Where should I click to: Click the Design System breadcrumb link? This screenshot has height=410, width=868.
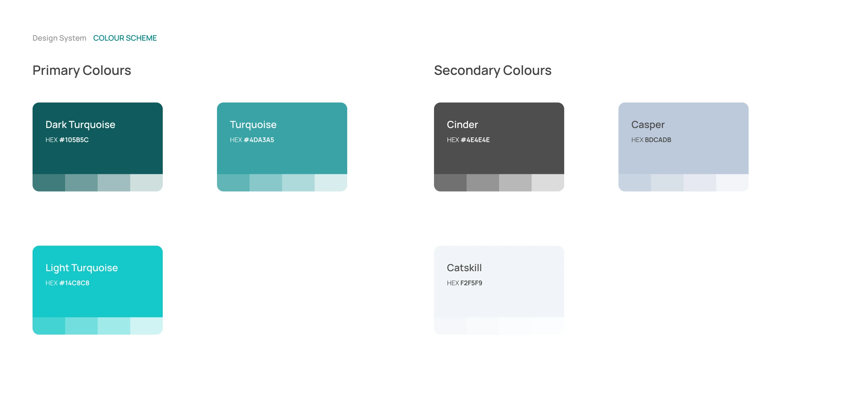(59, 38)
